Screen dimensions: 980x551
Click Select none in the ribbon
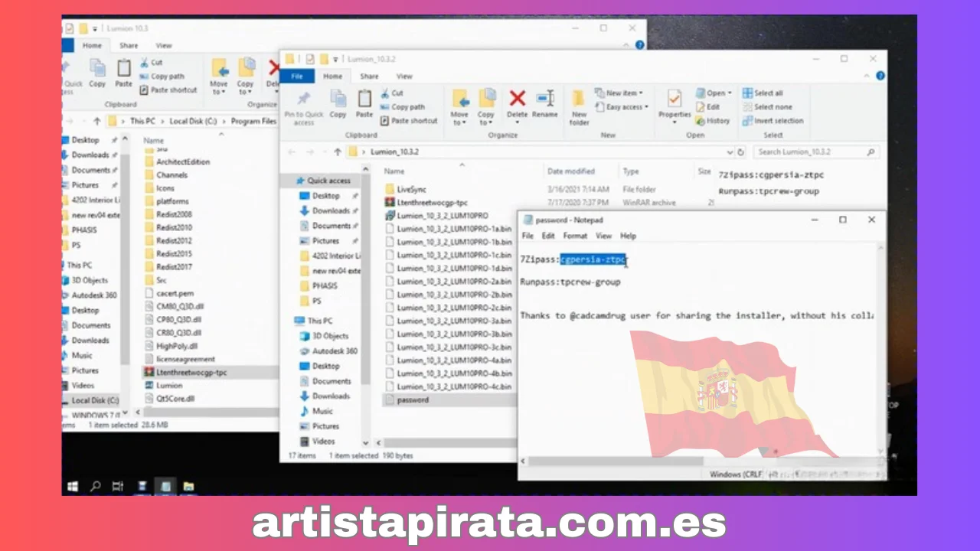(x=766, y=107)
